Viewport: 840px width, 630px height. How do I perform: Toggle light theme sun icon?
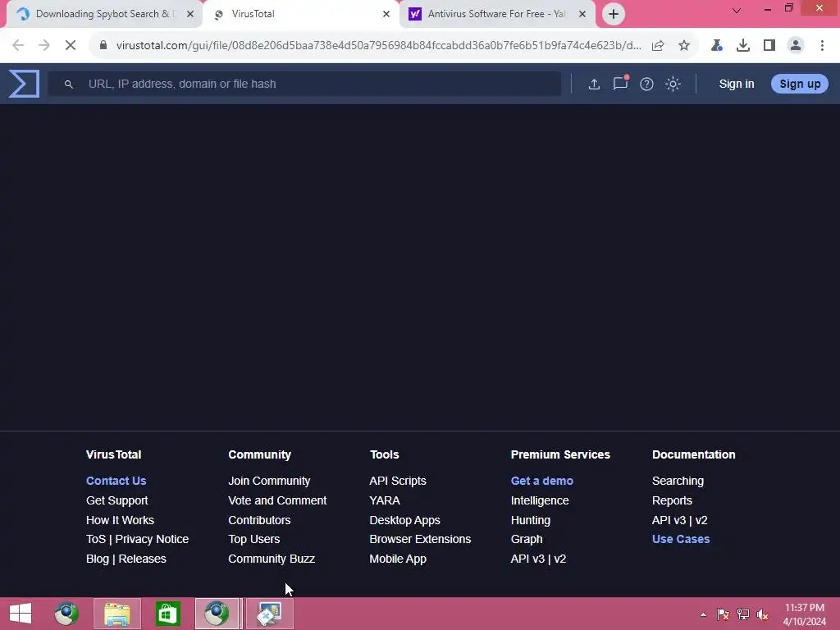point(673,84)
